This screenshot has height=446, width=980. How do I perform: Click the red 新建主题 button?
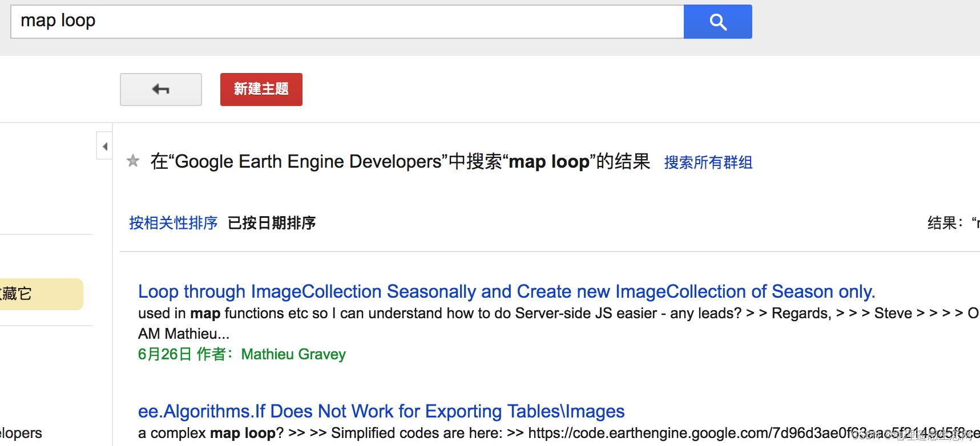[261, 90]
